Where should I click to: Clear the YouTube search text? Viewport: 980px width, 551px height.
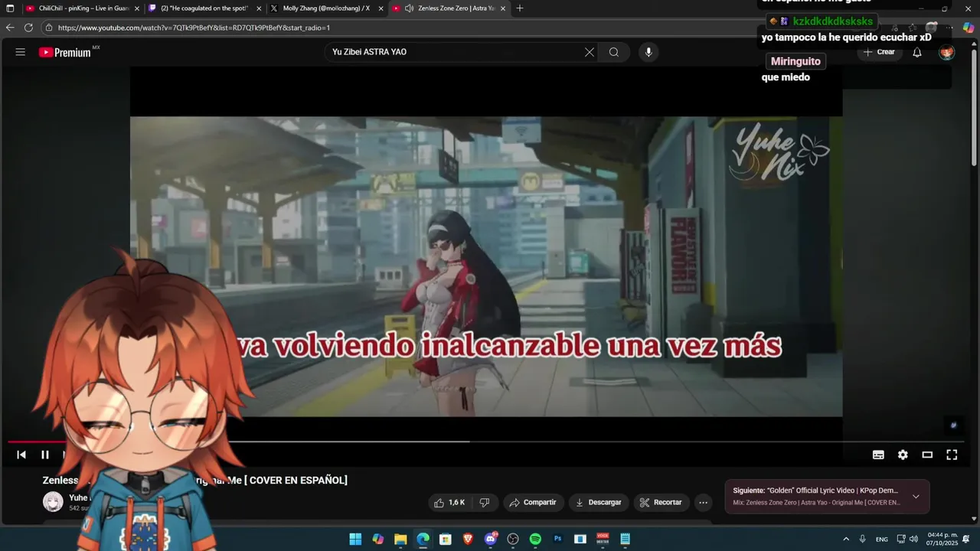pyautogui.click(x=590, y=52)
